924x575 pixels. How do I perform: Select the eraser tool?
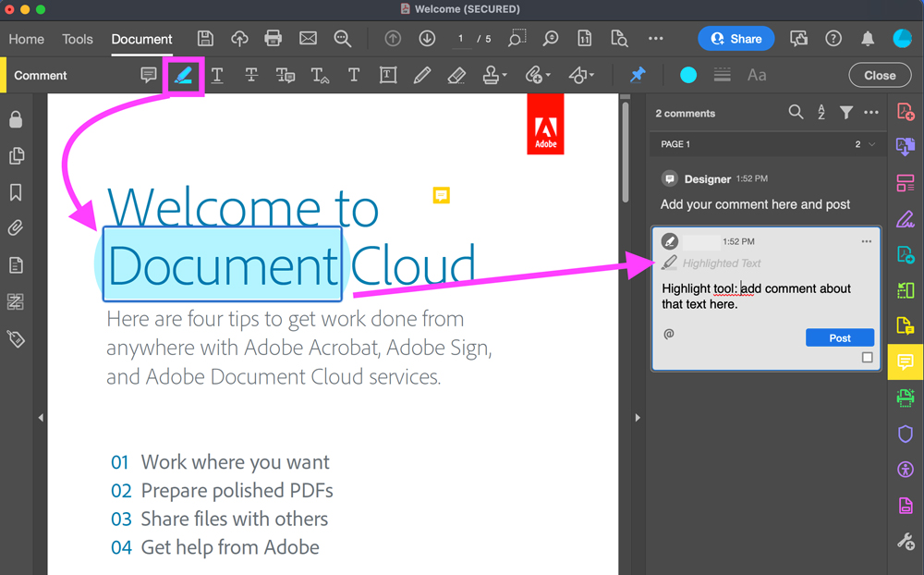click(456, 75)
